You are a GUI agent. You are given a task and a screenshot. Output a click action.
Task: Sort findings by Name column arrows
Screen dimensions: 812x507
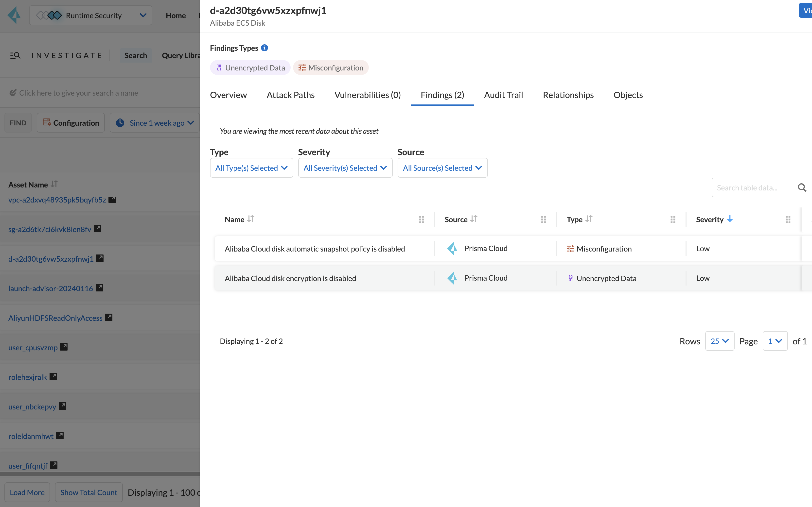[x=251, y=219]
